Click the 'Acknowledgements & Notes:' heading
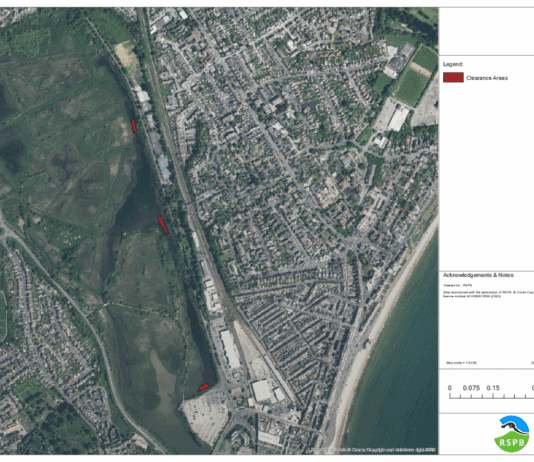 click(x=478, y=275)
